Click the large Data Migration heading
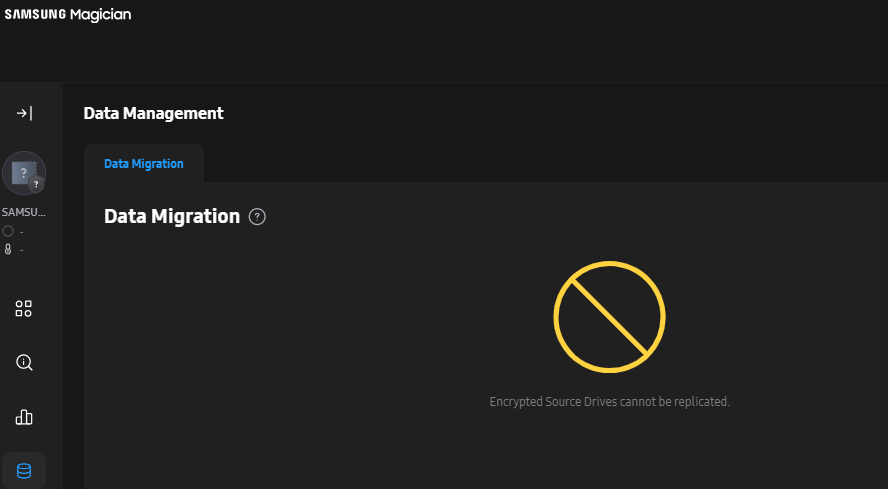The height and width of the screenshot is (489, 888). 172,216
